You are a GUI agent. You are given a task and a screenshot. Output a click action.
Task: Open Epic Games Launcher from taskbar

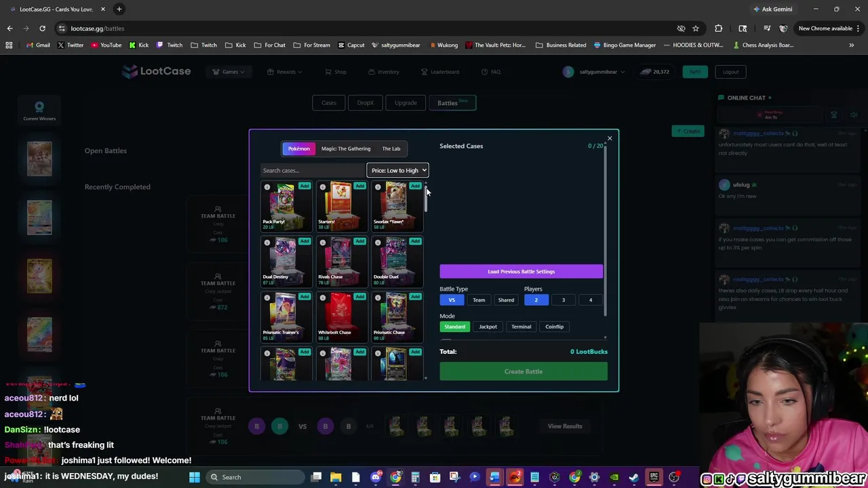pyautogui.click(x=654, y=477)
